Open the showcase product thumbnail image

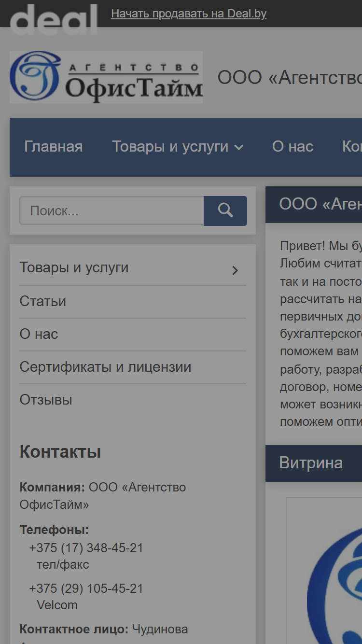point(324,571)
